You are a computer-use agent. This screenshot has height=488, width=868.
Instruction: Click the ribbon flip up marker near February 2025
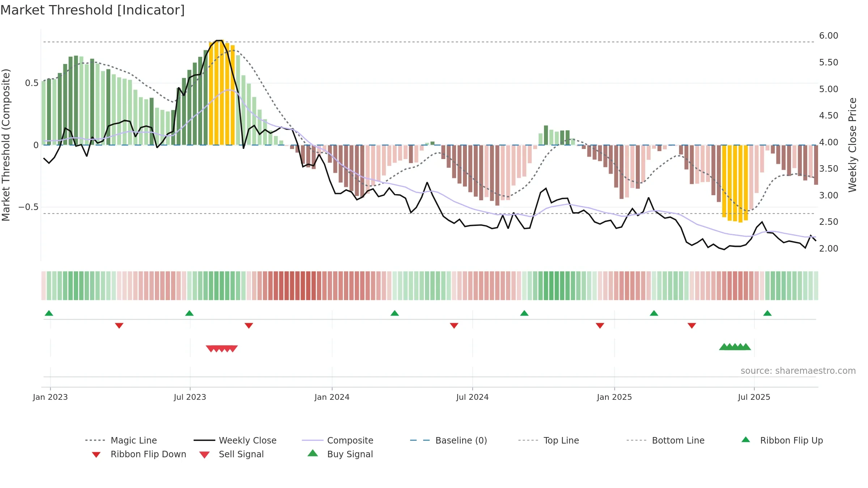654,313
